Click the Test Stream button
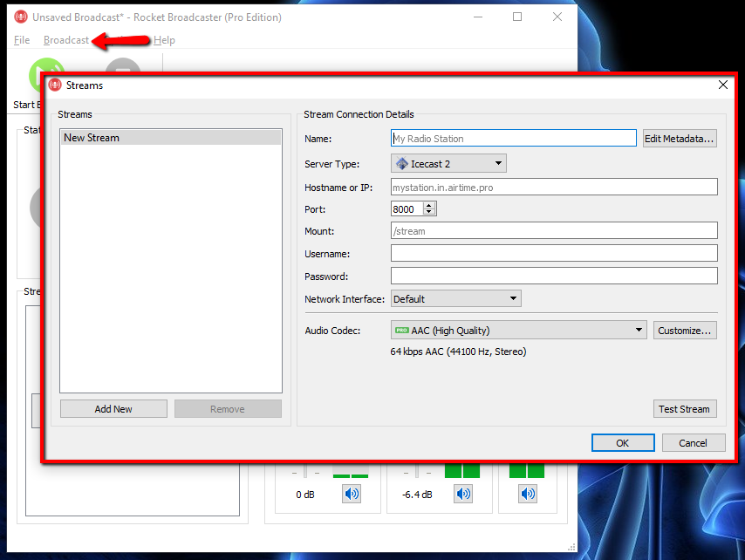 tap(684, 409)
